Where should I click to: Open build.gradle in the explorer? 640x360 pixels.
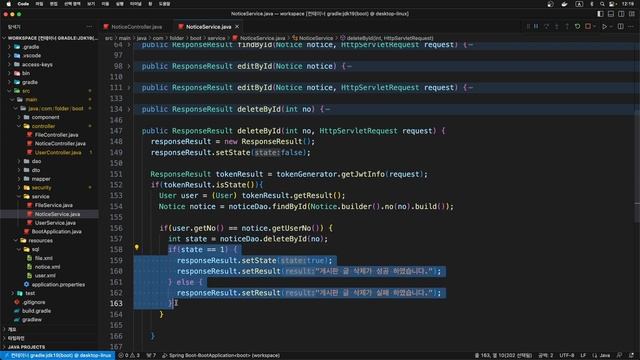pyautogui.click(x=36, y=311)
